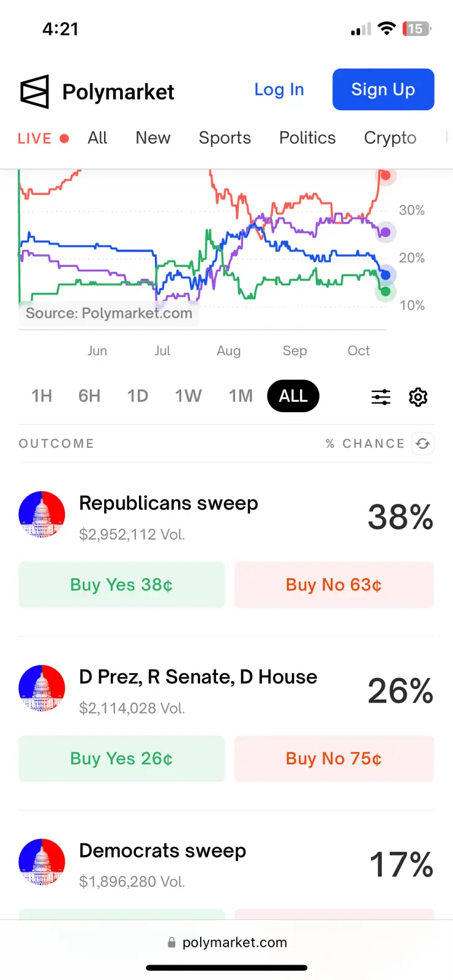Buy No 75¢ on D Prez outcome

pyautogui.click(x=334, y=758)
